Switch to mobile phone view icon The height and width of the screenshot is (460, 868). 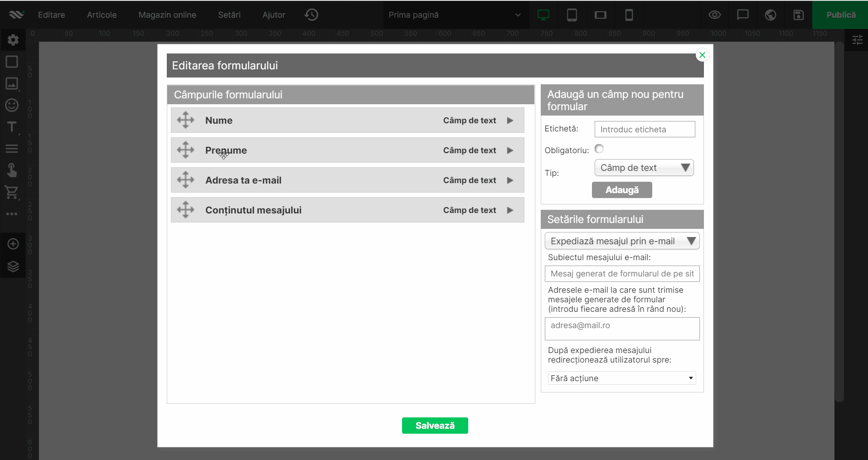(x=629, y=15)
